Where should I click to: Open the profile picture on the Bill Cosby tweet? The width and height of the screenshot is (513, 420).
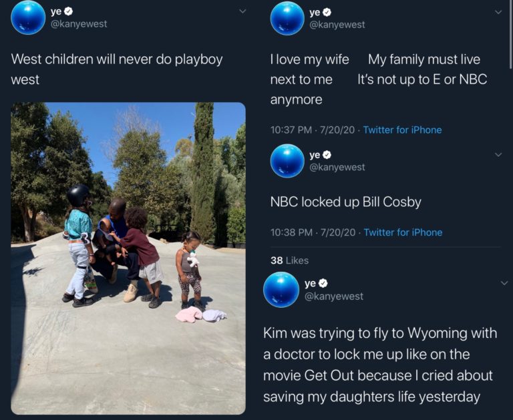click(x=287, y=161)
